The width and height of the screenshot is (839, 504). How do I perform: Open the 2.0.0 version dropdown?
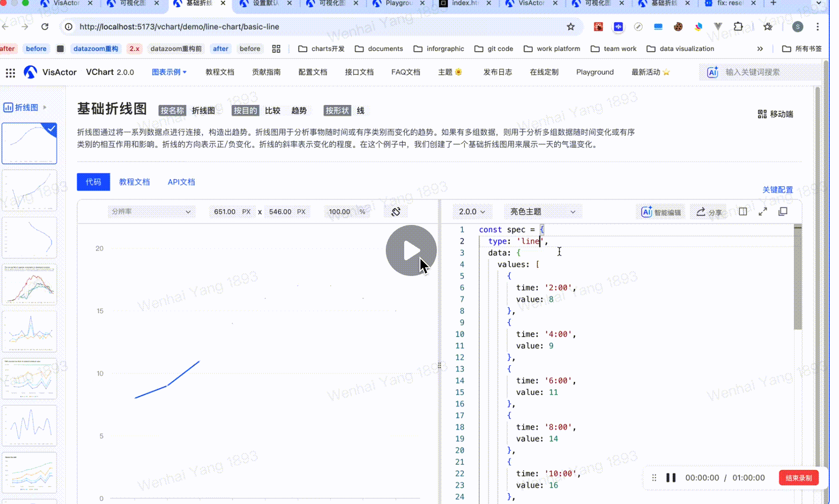click(472, 212)
